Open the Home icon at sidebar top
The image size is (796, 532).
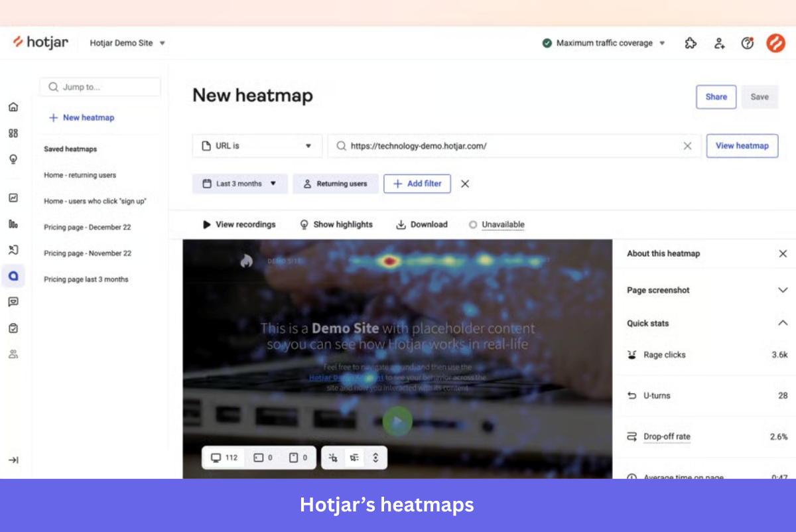[x=13, y=106]
